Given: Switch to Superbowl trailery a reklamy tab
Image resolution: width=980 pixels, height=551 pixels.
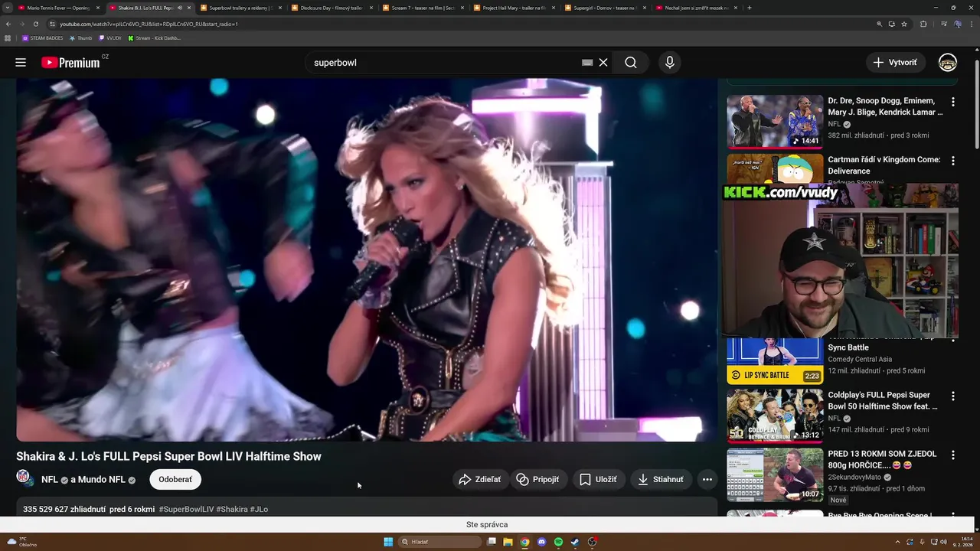Looking at the screenshot, I should click(x=241, y=8).
